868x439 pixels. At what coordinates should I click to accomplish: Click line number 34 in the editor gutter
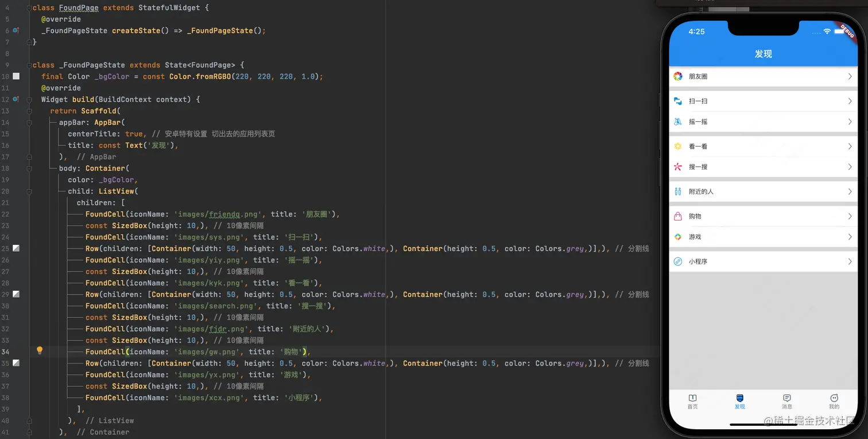click(5, 352)
